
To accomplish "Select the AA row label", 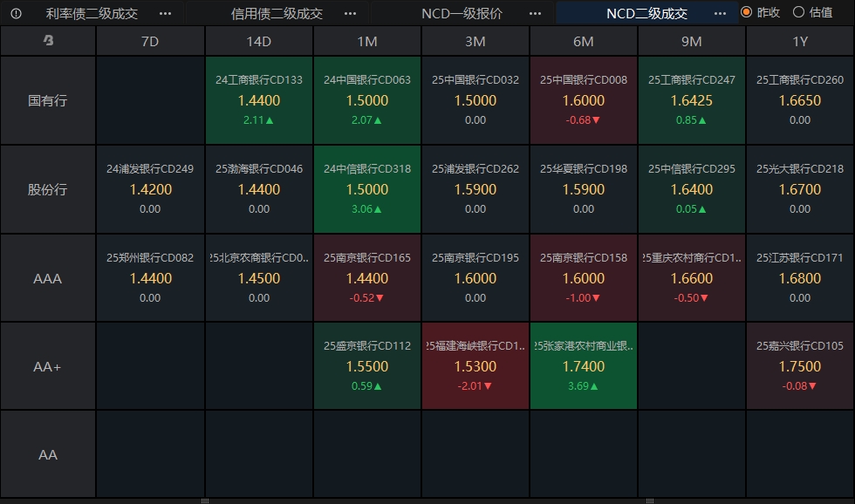I will click(48, 454).
